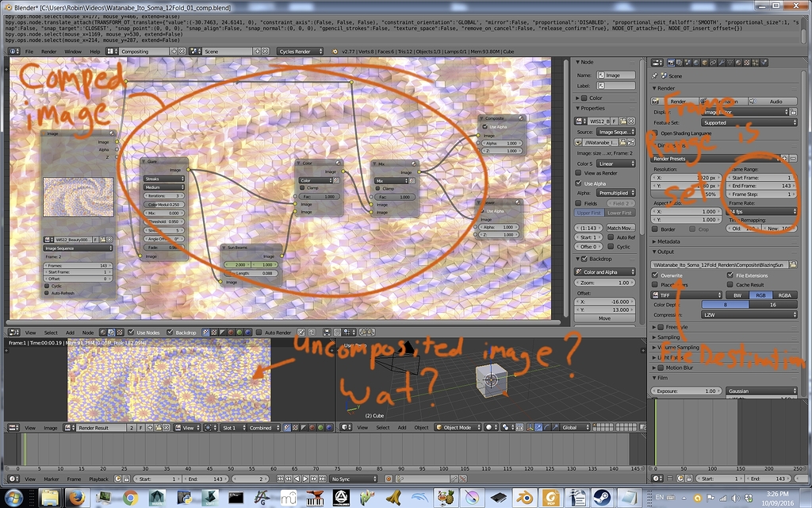Open the No Sync playback dropdown
Viewport: 812px width, 508px height.
click(x=354, y=479)
